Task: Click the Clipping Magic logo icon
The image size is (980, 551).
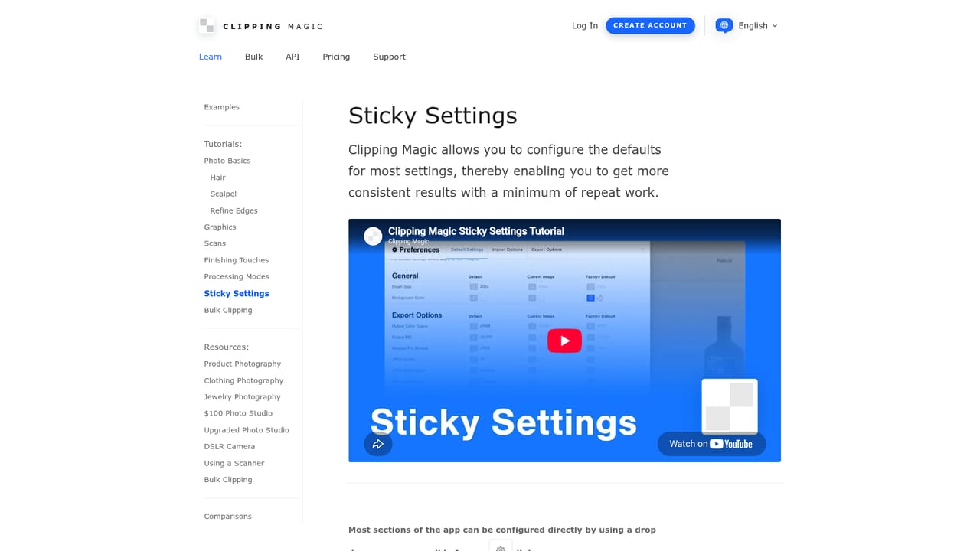Action: [206, 26]
